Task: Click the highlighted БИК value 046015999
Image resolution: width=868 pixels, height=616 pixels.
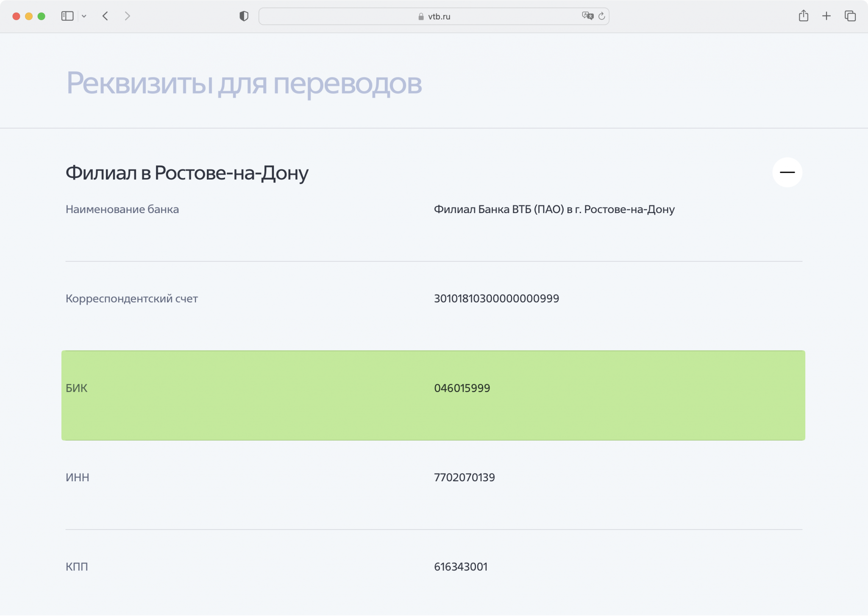Action: pyautogui.click(x=462, y=388)
